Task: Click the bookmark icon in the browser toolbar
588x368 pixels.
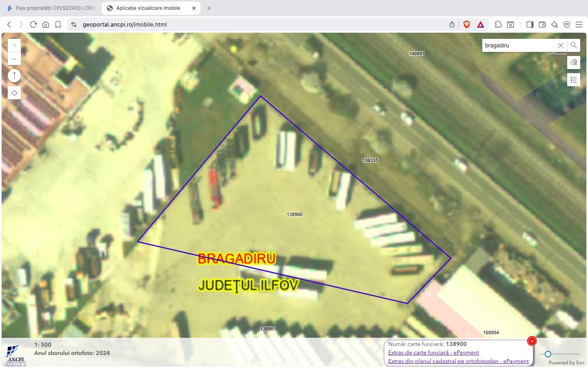Action: click(x=58, y=25)
